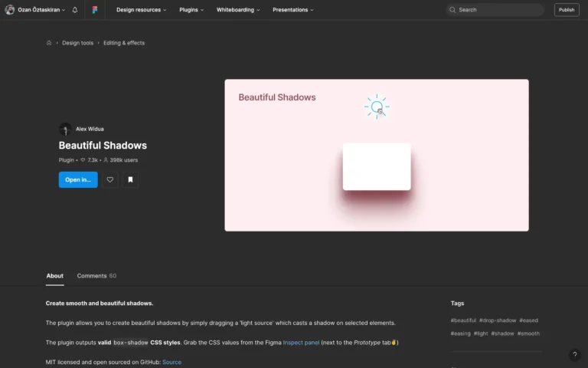Image resolution: width=588 pixels, height=368 pixels.
Task: Expand the Whiteboarding menu
Action: point(238,10)
